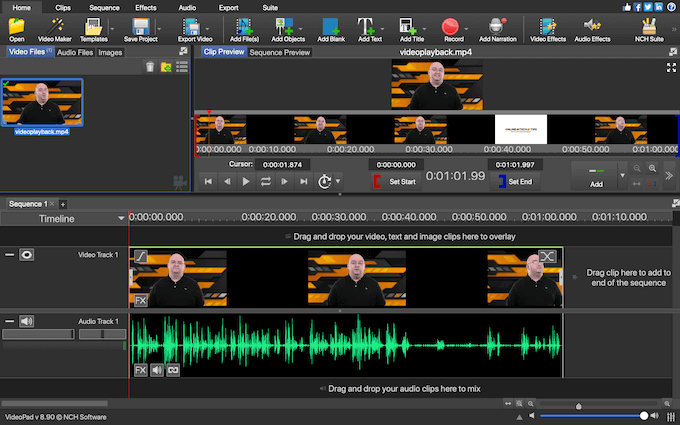680x425 pixels.
Task: Delete selected file with the trash icon
Action: pos(150,67)
